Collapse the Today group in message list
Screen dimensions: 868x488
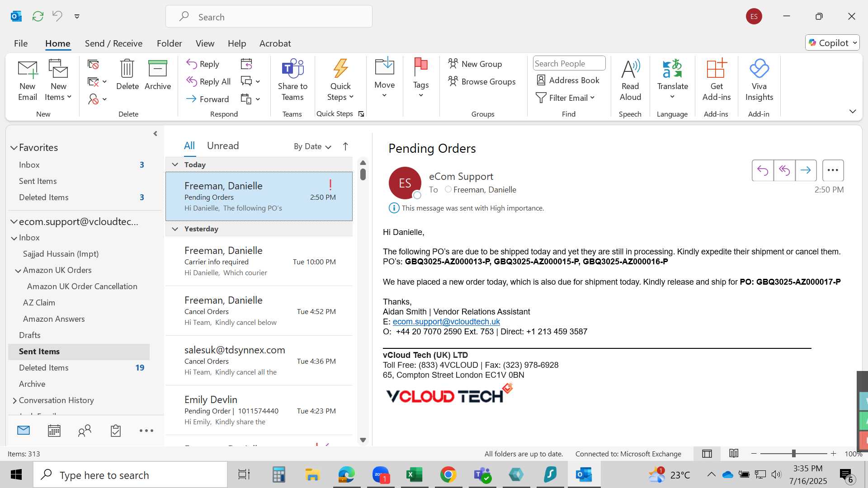pos(175,164)
